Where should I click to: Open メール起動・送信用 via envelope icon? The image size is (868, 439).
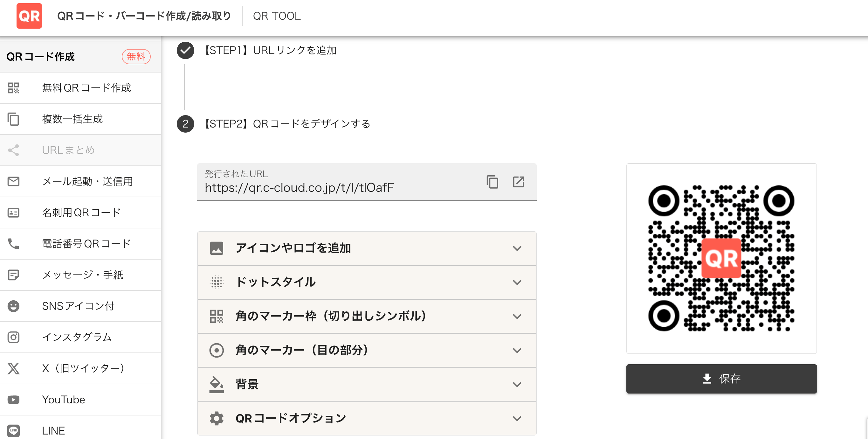(13, 181)
